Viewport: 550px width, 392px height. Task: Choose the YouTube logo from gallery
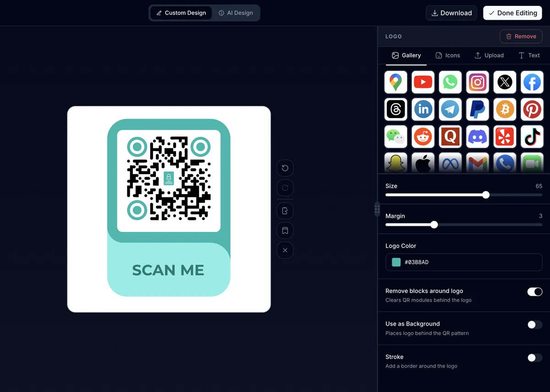pos(423,82)
